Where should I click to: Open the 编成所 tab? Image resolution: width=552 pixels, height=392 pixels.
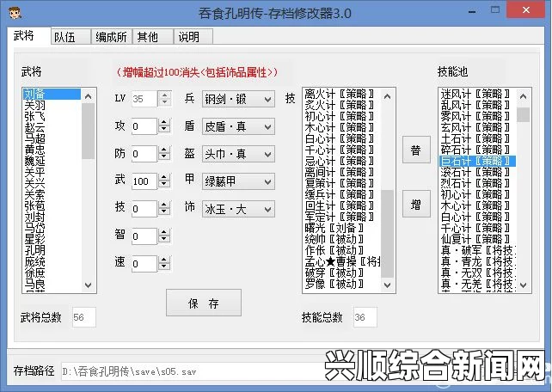[x=111, y=37]
